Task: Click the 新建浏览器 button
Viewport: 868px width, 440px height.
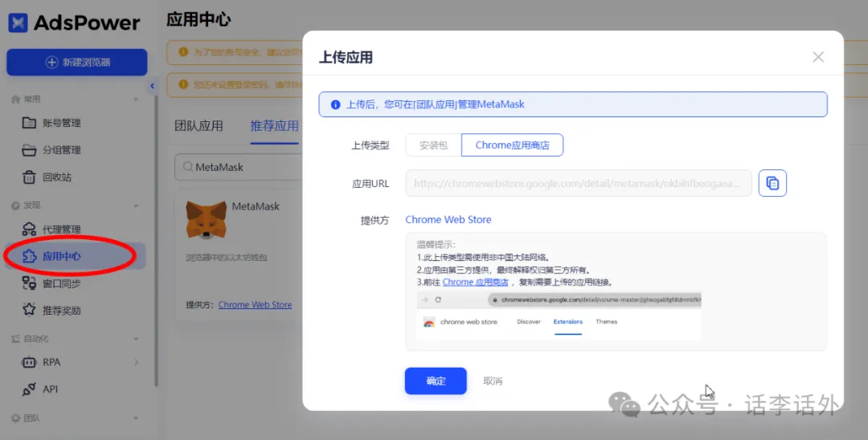Action: (77, 63)
